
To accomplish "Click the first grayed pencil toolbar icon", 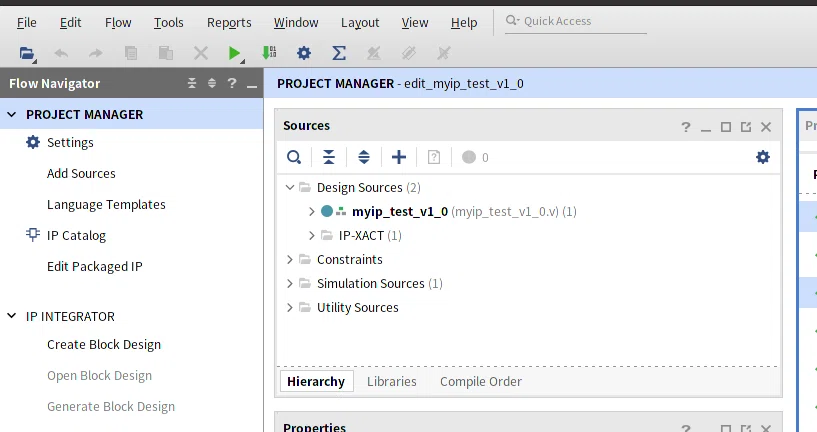I will click(374, 53).
